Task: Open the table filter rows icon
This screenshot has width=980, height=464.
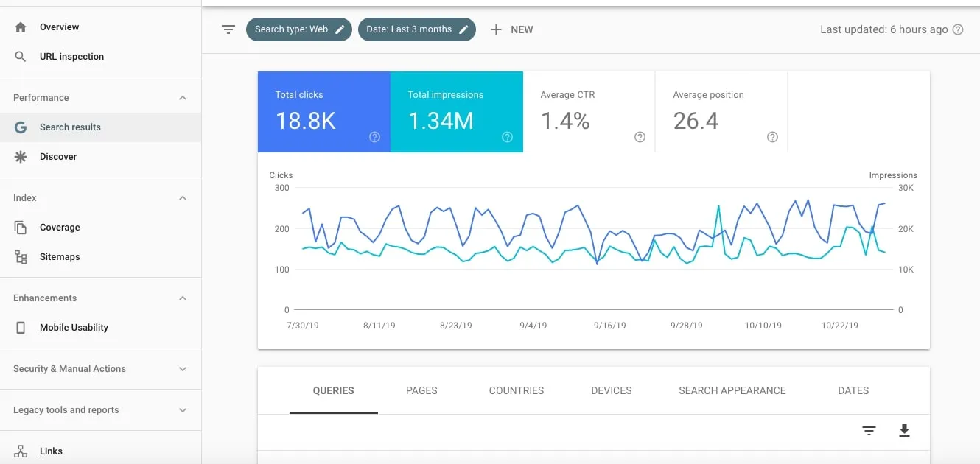Action: [x=869, y=431]
